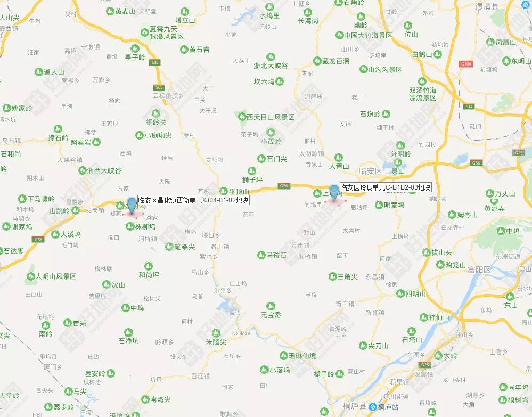Viewport: 532px width, 417px height.
Task: Click the 临安区 district label
Action: [x=370, y=171]
